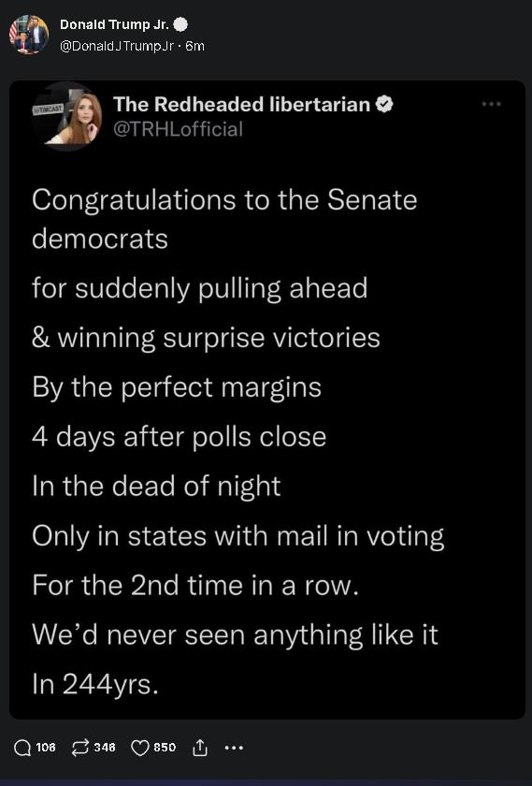The width and height of the screenshot is (532, 786).
Task: Open the @DonaldJTrumpJr handle link
Action: pos(117,46)
